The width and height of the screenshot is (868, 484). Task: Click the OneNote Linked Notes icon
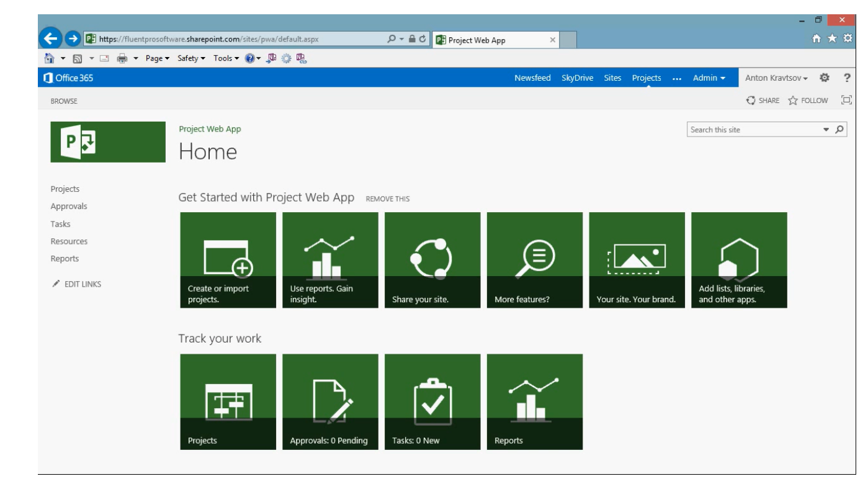[x=302, y=58]
